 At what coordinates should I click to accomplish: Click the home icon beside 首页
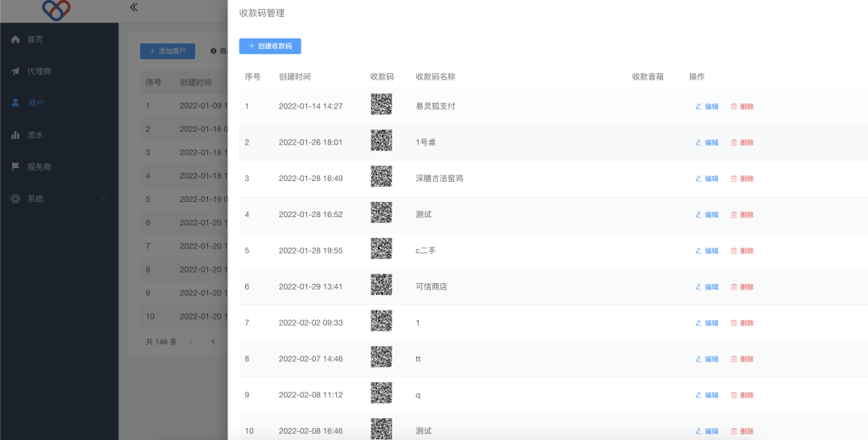(x=15, y=39)
